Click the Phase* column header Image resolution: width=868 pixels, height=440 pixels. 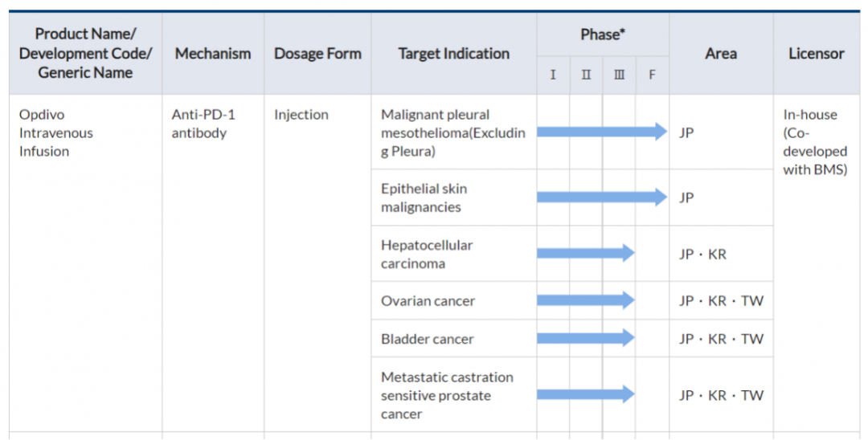click(602, 35)
